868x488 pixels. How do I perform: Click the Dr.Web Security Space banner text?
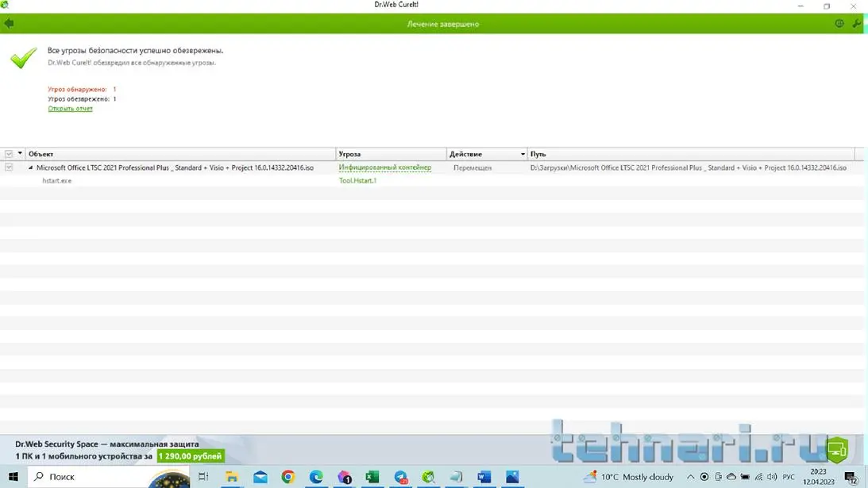coord(107,444)
